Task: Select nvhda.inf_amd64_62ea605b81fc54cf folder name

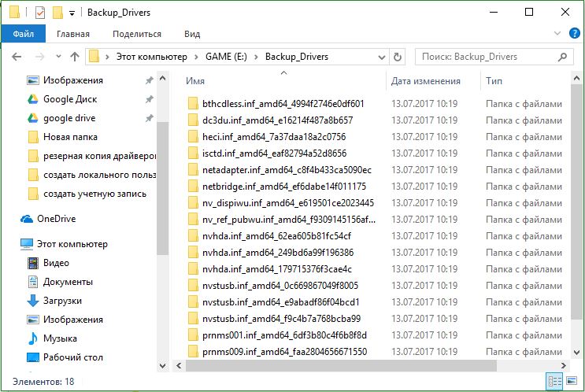Action: point(276,235)
